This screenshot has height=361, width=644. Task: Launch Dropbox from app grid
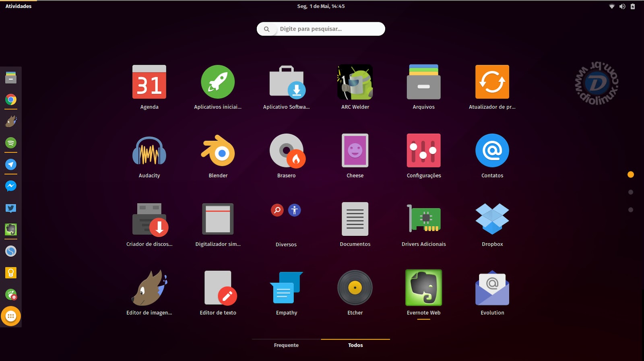492,219
